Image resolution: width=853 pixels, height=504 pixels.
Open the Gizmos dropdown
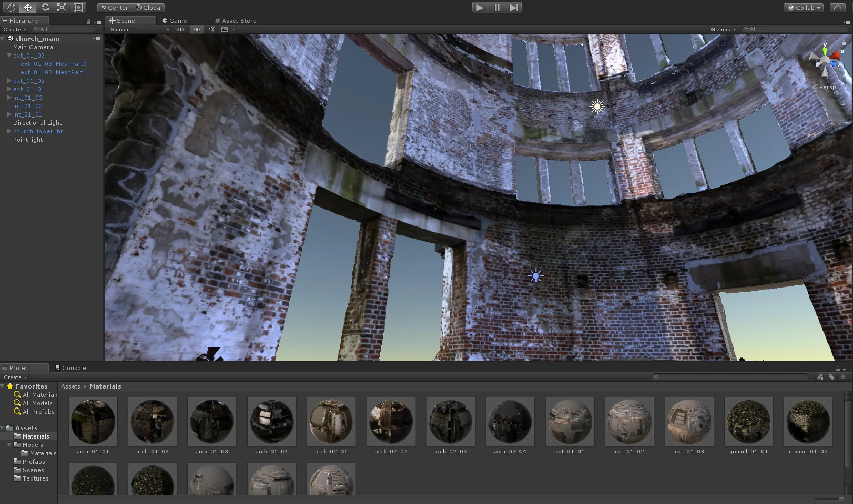[x=723, y=29]
